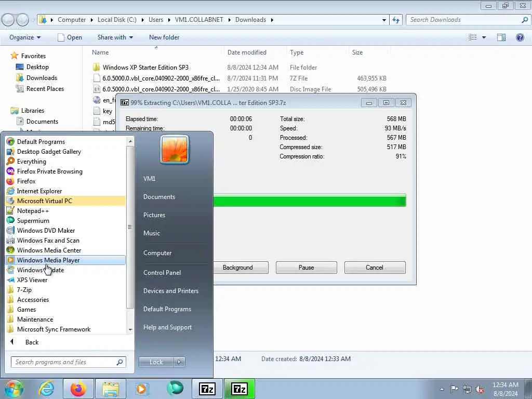Expand the Maintenance folder

click(35, 320)
